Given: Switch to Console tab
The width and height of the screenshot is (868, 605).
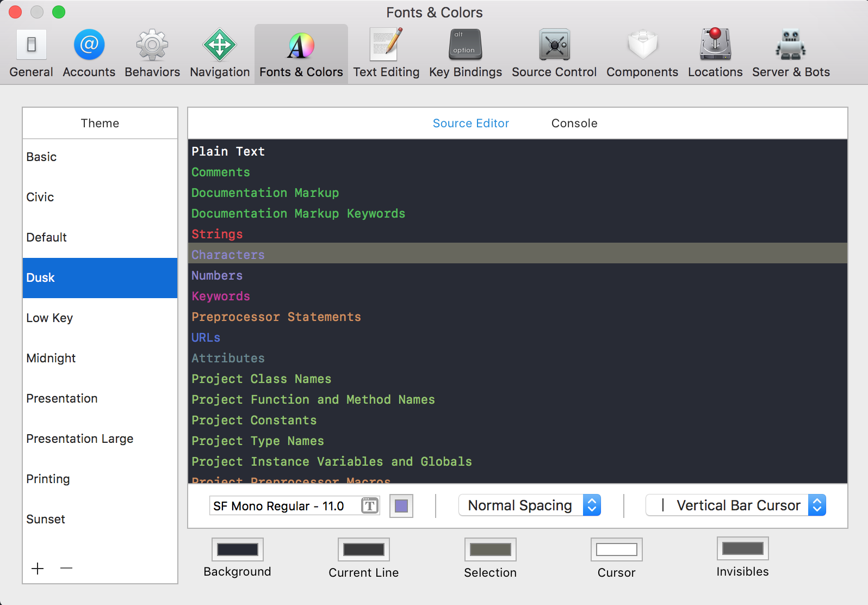Looking at the screenshot, I should coord(574,124).
